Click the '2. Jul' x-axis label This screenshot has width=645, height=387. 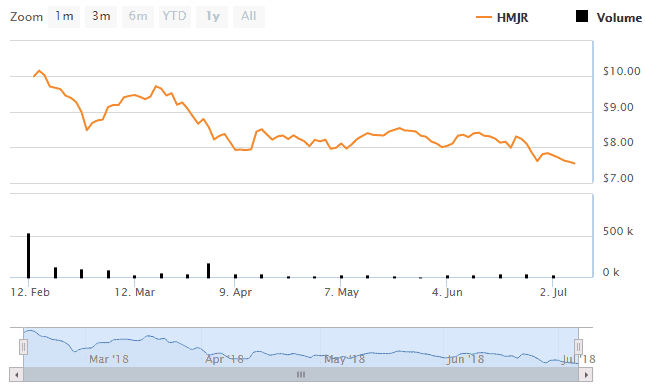coord(553,292)
